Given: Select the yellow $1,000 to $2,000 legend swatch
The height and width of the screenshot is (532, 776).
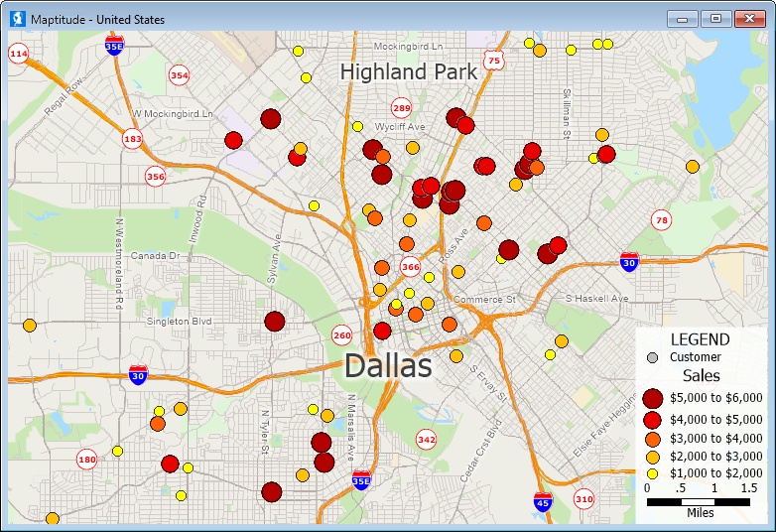Looking at the screenshot, I should (652, 474).
